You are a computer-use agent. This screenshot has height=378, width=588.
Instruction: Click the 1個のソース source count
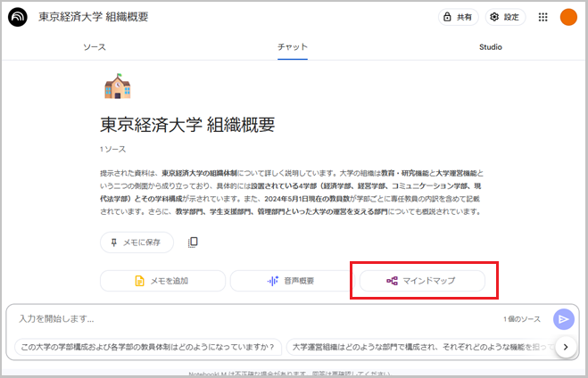(x=522, y=319)
